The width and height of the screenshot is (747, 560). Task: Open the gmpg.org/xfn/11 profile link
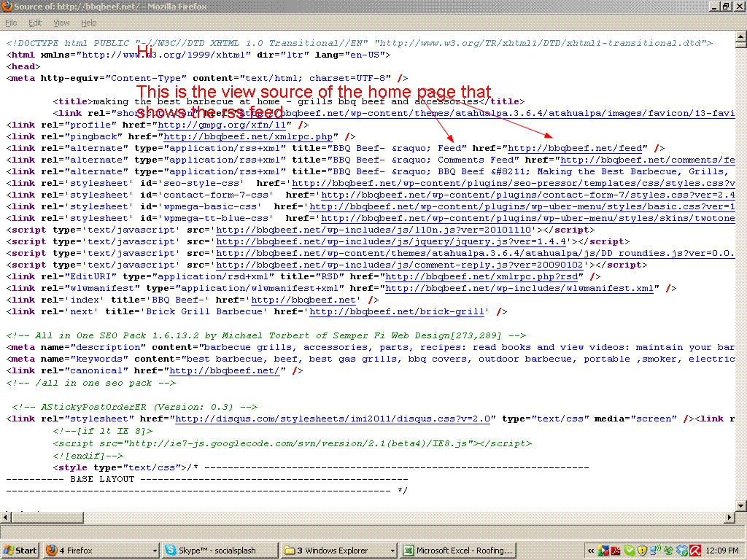(222, 125)
